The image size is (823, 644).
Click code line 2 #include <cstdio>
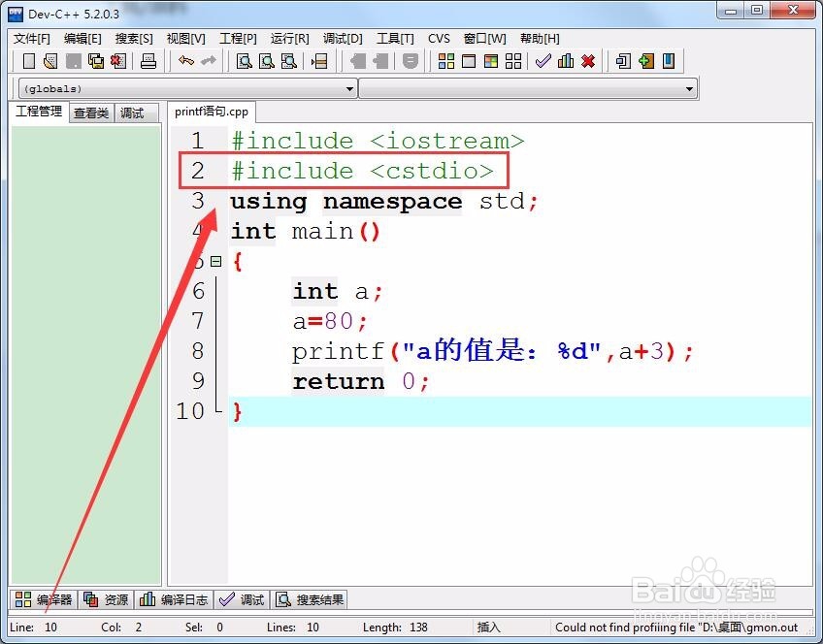click(x=363, y=171)
